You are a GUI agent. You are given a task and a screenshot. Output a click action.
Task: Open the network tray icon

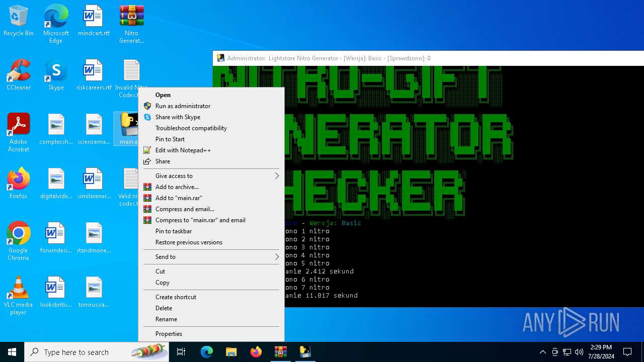click(x=567, y=352)
